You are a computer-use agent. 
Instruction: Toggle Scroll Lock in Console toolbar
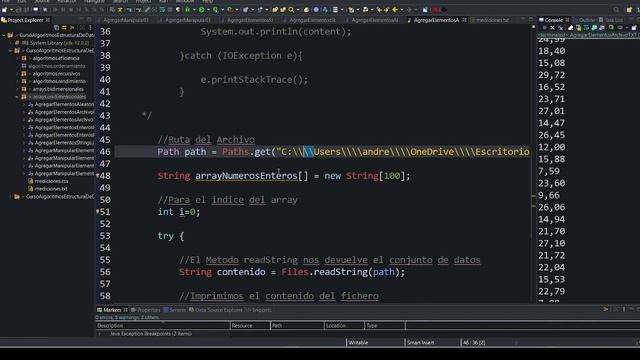(579, 28)
